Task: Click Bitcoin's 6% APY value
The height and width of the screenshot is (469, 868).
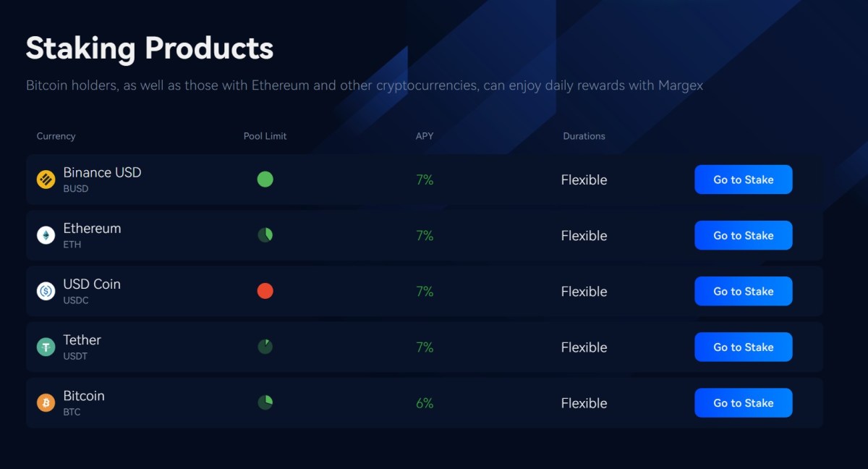Action: coord(425,403)
